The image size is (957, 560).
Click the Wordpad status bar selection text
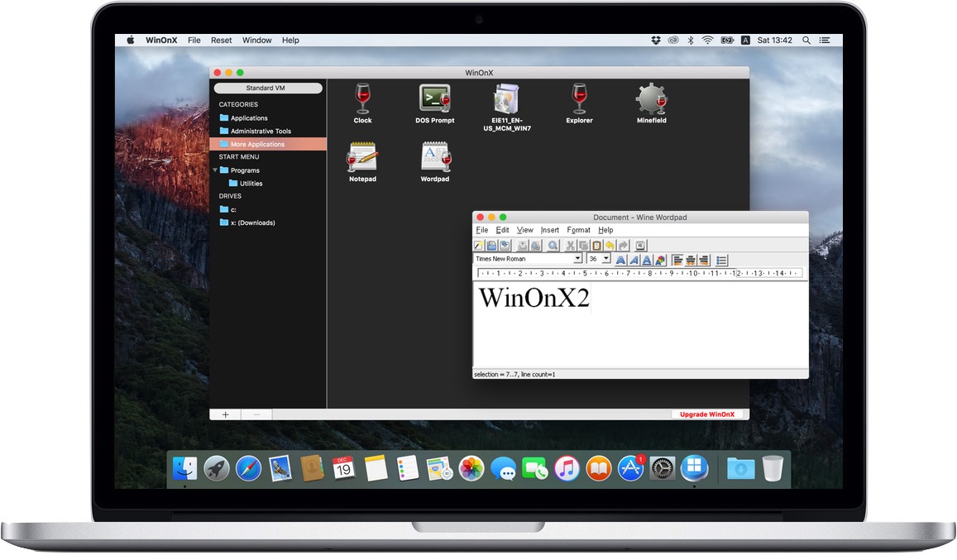click(514, 375)
